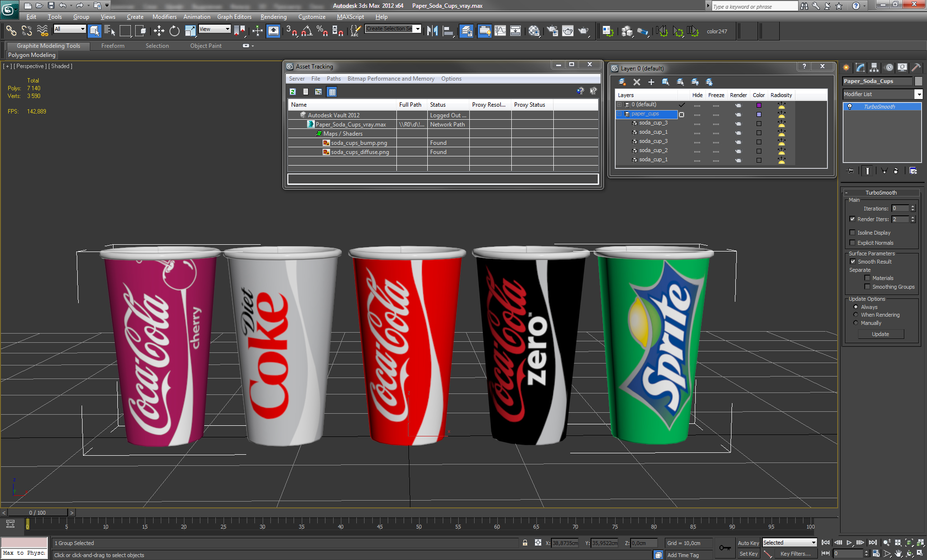Open the Rendering menu

coord(274,17)
